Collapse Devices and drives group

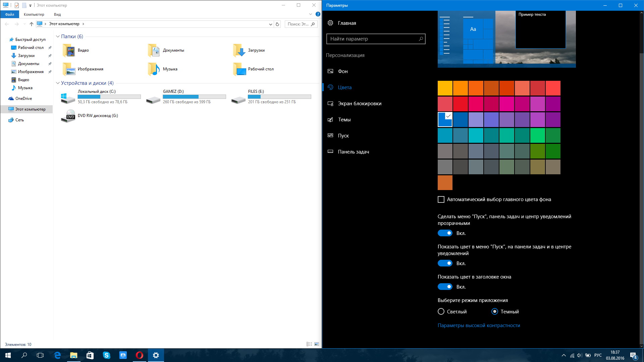coord(58,83)
